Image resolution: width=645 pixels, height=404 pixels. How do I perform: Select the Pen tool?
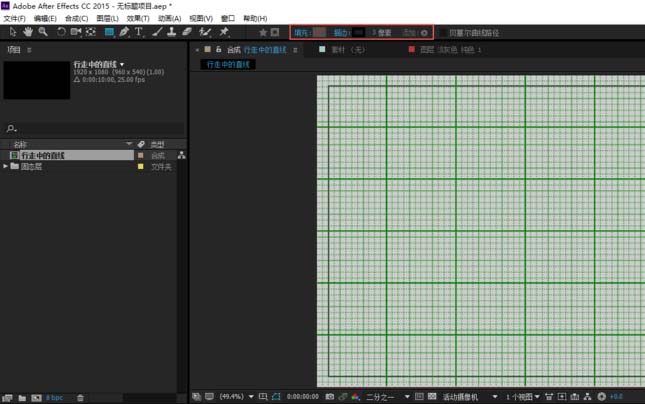pyautogui.click(x=124, y=32)
